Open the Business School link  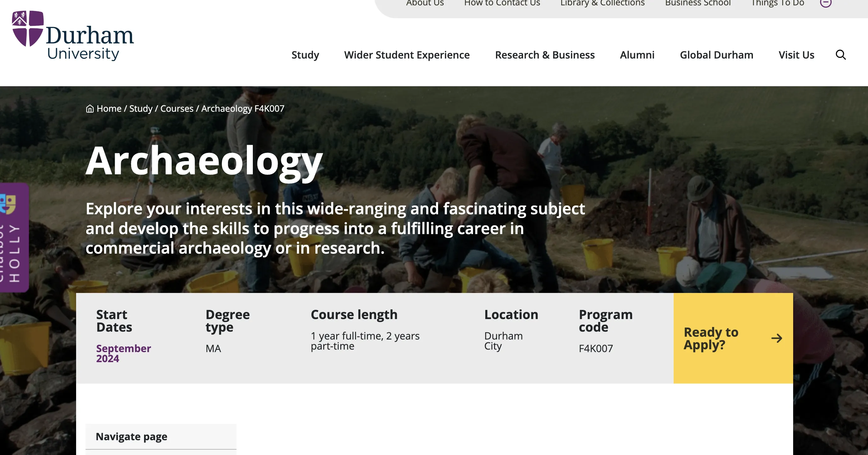tap(698, 3)
